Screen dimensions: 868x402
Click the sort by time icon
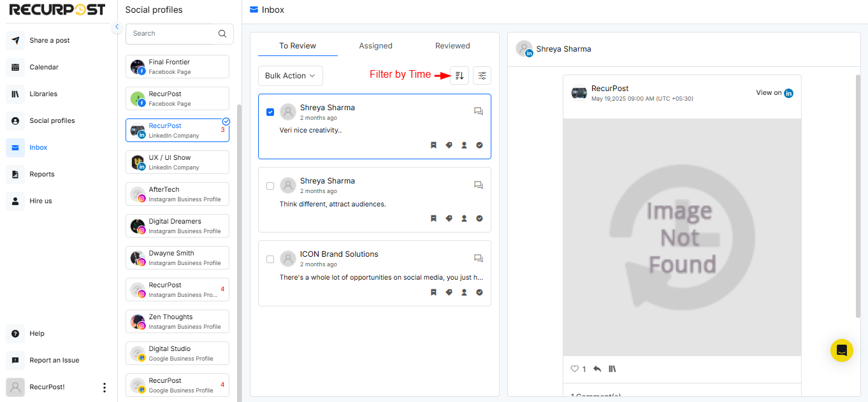click(x=459, y=76)
